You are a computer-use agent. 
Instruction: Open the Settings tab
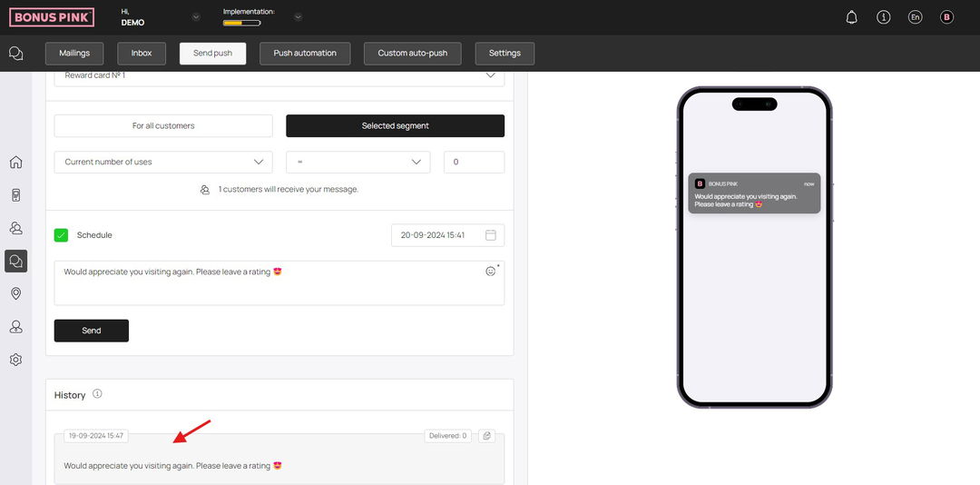(505, 54)
